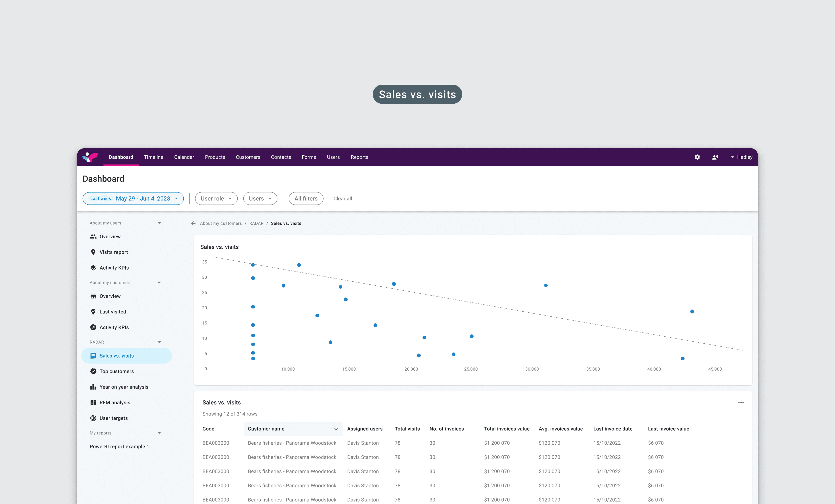Click the compass icon of customers Activity KPIs
This screenshot has height=504, width=835.
coord(93,328)
